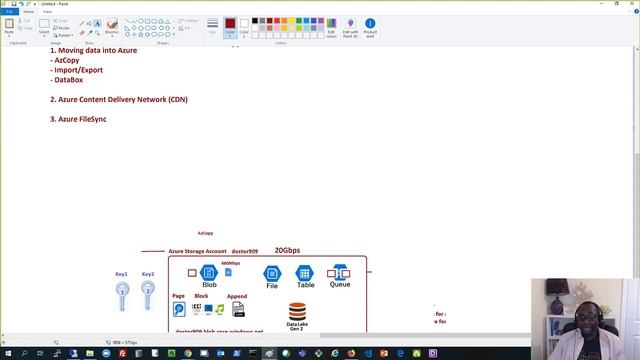Viewport: 640px width, 360px height.
Task: Click '3. Azure FileSync' text on canvas
Action: [x=78, y=119]
